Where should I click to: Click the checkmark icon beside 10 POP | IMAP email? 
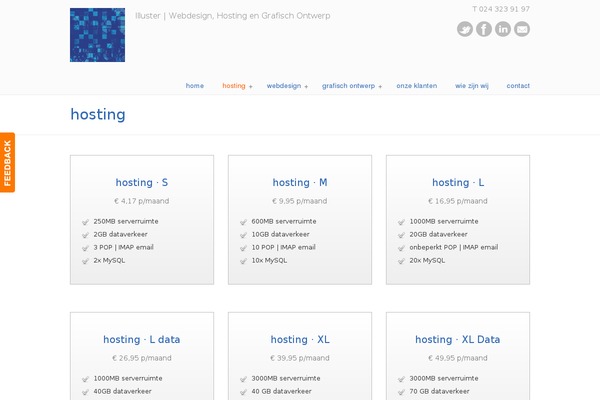coord(243,248)
